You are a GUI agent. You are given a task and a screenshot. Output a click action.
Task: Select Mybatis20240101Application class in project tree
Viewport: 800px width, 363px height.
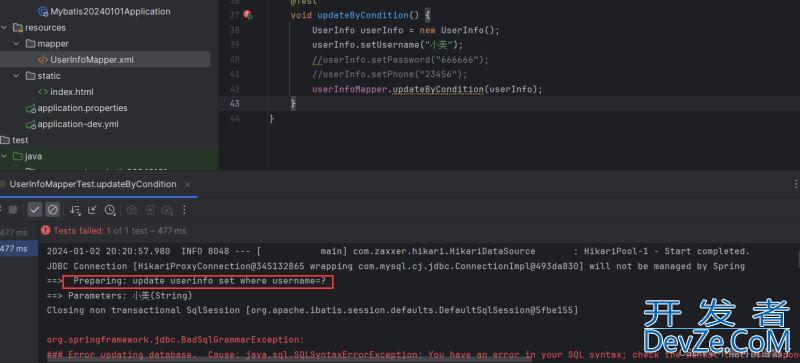coord(110,11)
